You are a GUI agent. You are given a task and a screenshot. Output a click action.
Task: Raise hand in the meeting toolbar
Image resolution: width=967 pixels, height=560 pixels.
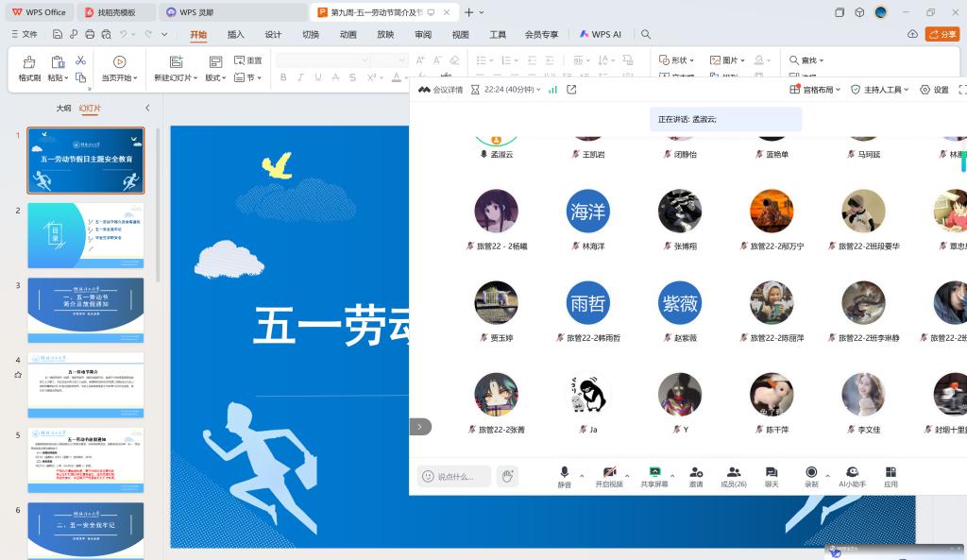[x=508, y=476]
